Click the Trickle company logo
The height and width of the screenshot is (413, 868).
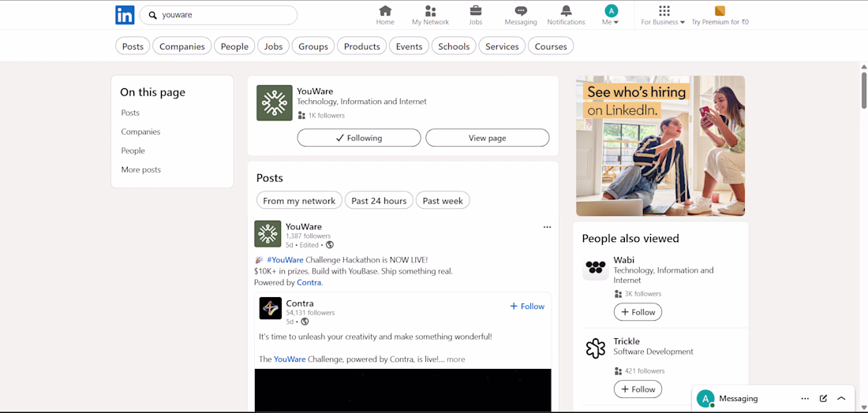(x=596, y=348)
